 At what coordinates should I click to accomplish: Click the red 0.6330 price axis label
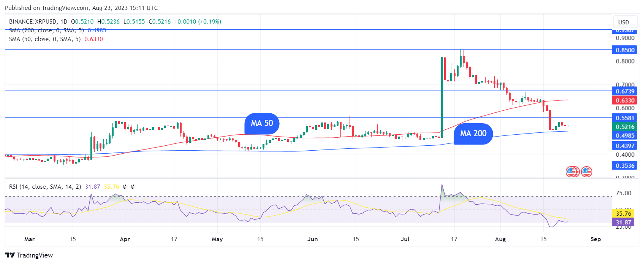[625, 100]
